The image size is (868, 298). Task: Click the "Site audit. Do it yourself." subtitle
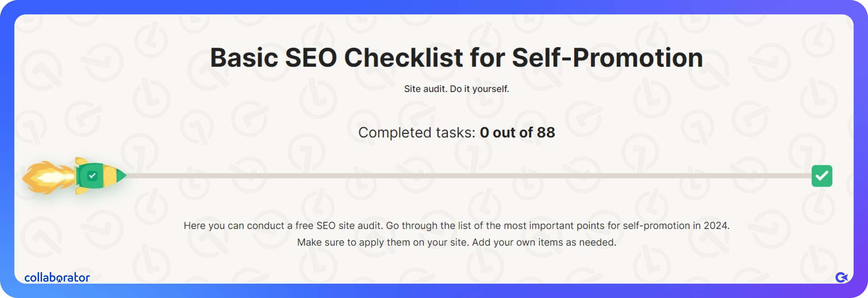456,89
